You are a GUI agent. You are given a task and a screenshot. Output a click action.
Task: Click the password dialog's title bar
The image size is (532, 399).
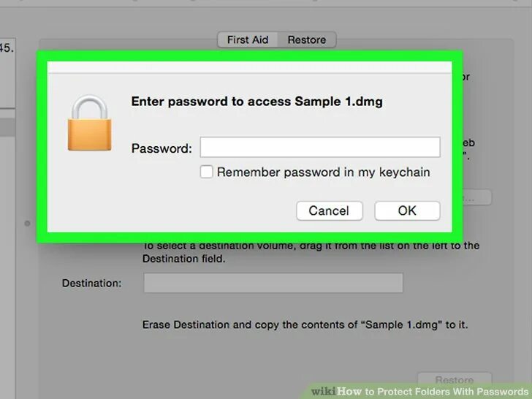click(x=249, y=67)
